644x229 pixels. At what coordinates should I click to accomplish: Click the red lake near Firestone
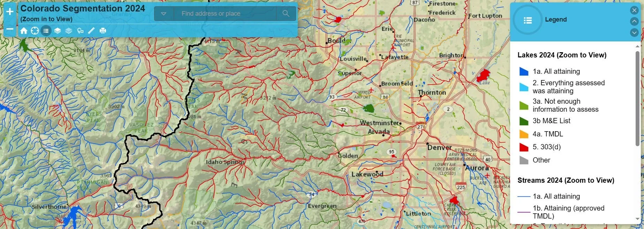click(337, 19)
